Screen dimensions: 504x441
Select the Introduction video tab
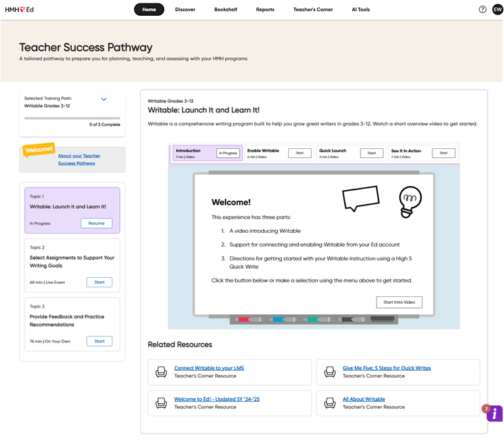(208, 153)
